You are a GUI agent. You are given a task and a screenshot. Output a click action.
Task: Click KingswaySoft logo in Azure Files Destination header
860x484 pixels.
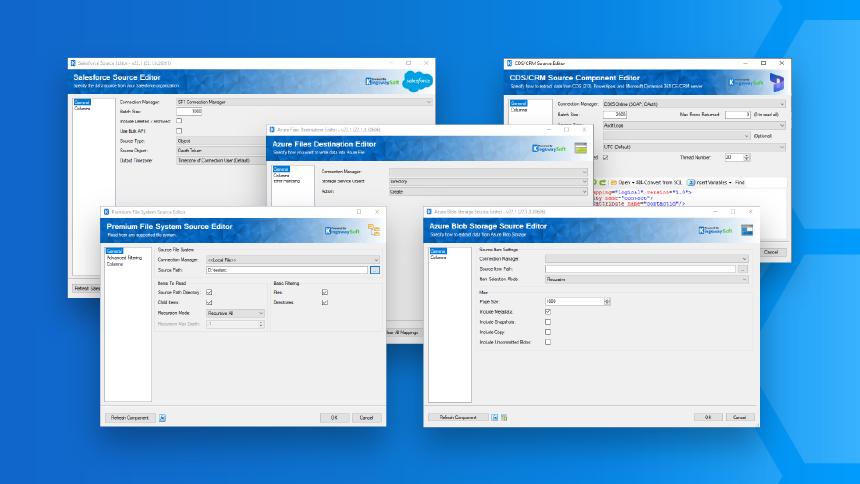tap(549, 148)
